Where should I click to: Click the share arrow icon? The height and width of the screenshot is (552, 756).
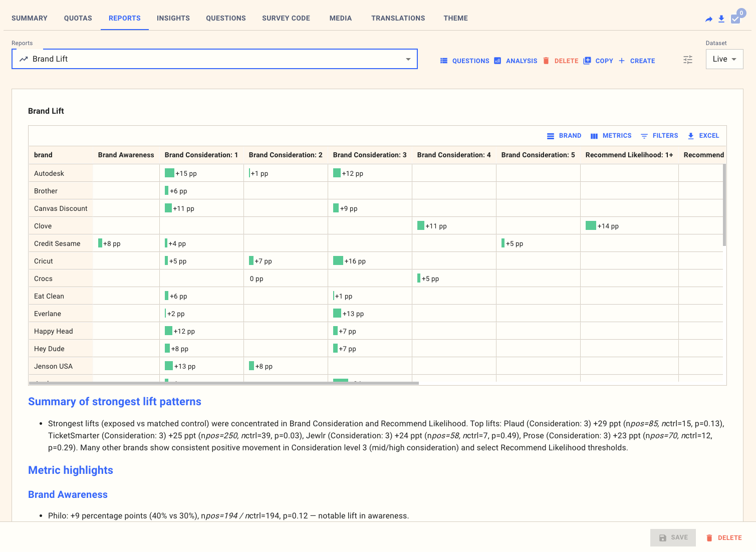coord(708,19)
